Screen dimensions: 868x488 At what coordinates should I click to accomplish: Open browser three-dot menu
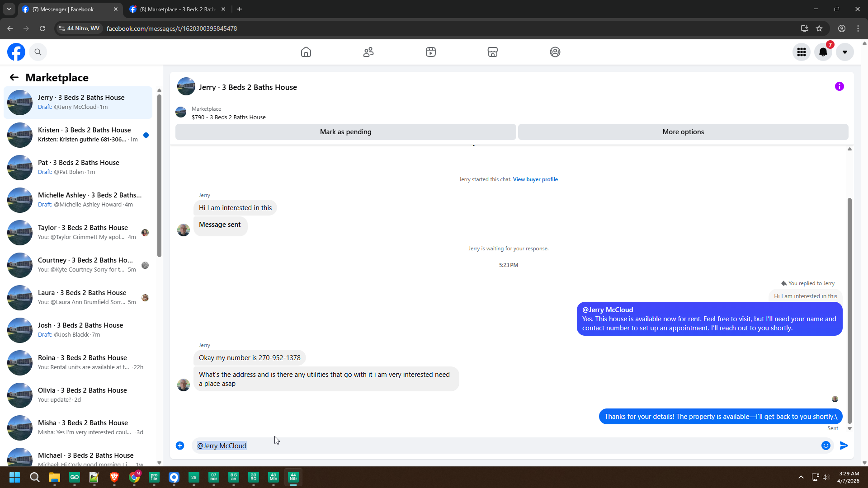pos(858,28)
